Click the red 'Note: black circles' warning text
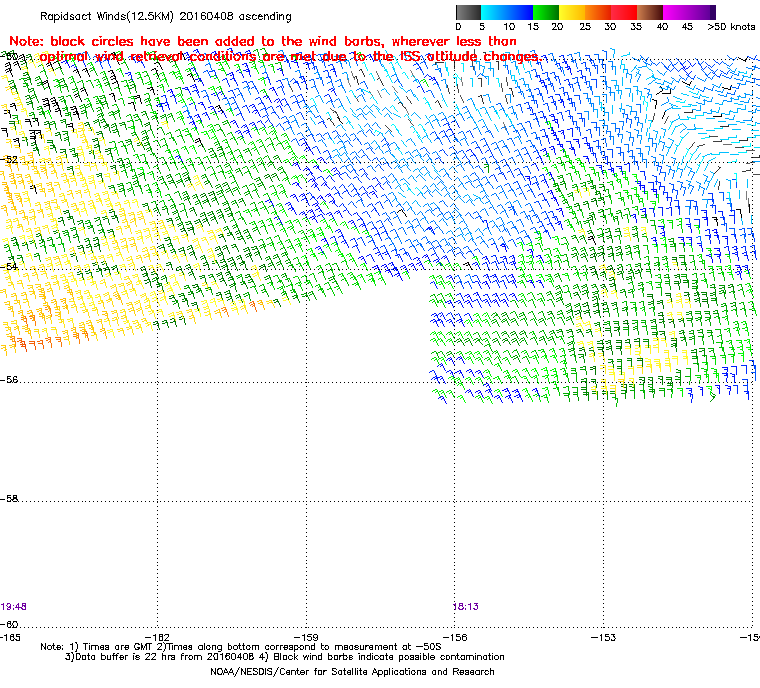This screenshot has height=688, width=760. tap(274, 49)
